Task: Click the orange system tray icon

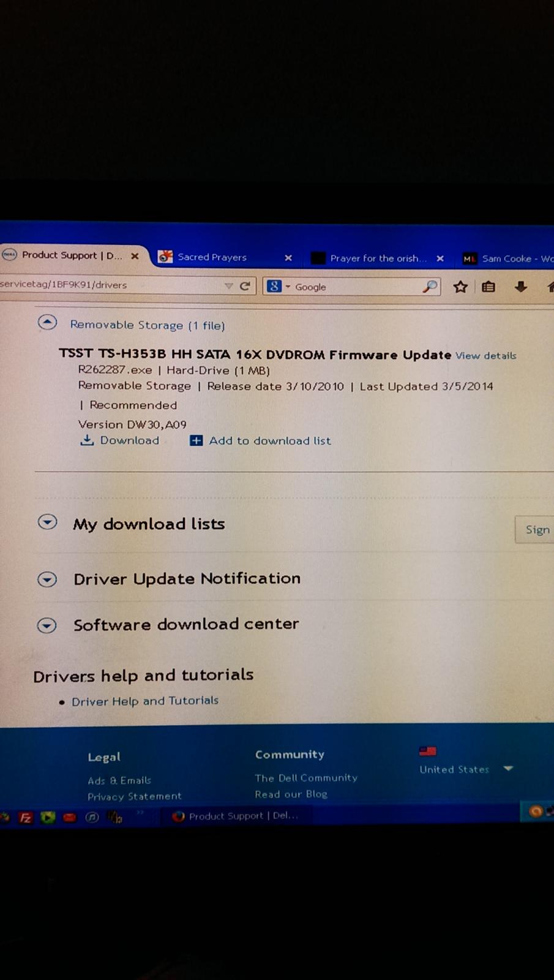Action: [536, 812]
